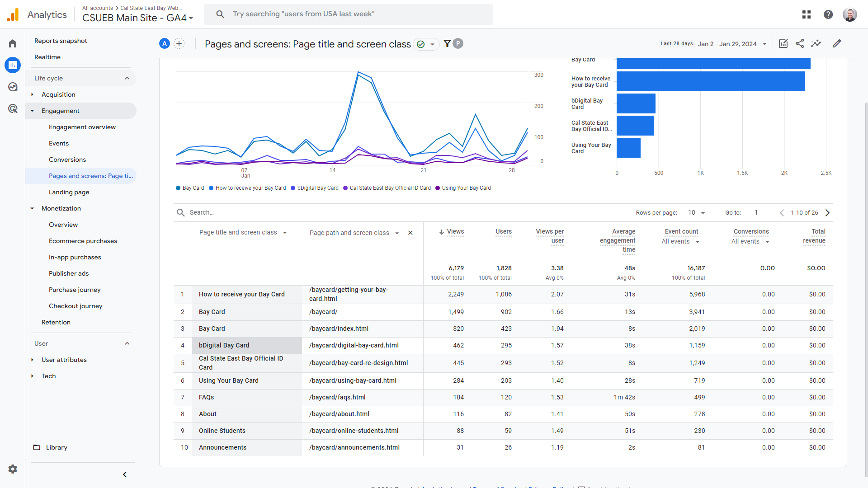Open Engagement overview
868x488 pixels.
point(82,127)
